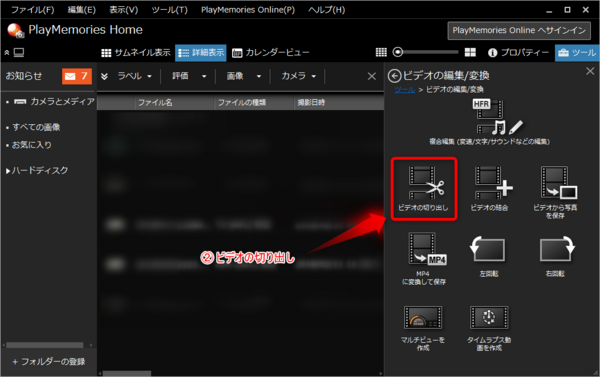Image resolution: width=600 pixels, height=377 pixels.
Task: Open マルチビューを作成 tool
Action: click(423, 328)
